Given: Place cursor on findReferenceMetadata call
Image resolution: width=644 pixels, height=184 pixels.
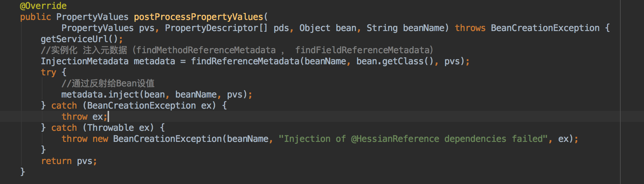Looking at the screenshot, I should pyautogui.click(x=245, y=61).
